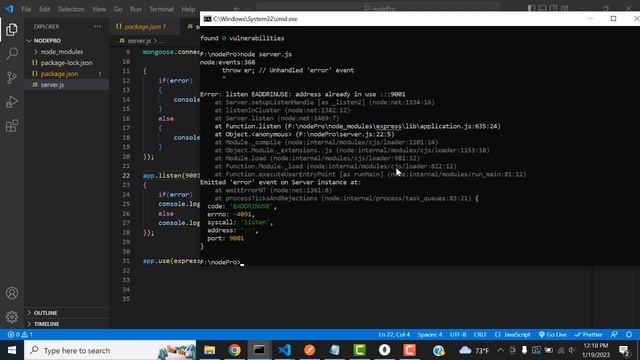Image resolution: width=640 pixels, height=360 pixels.
Task: Change encoding via UTF-8 status item
Action: pos(458,334)
